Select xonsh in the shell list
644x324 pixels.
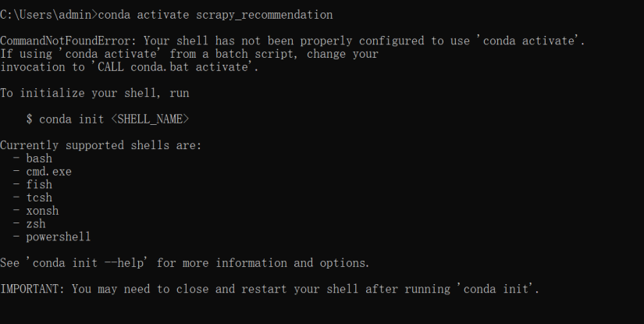point(42,211)
